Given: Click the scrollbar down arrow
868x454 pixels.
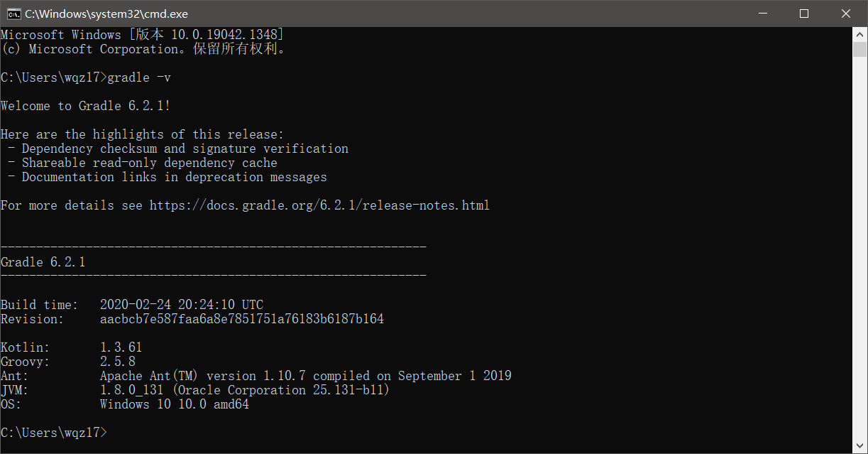Looking at the screenshot, I should tap(860, 446).
